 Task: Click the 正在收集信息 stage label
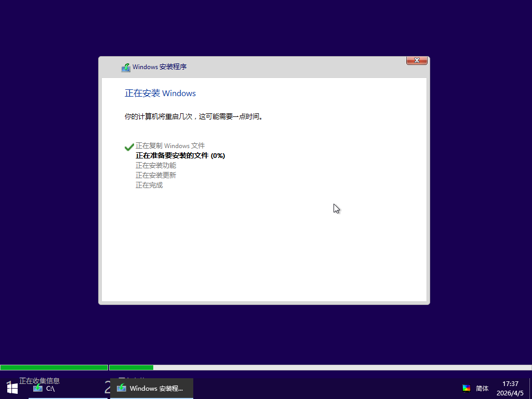click(x=39, y=380)
